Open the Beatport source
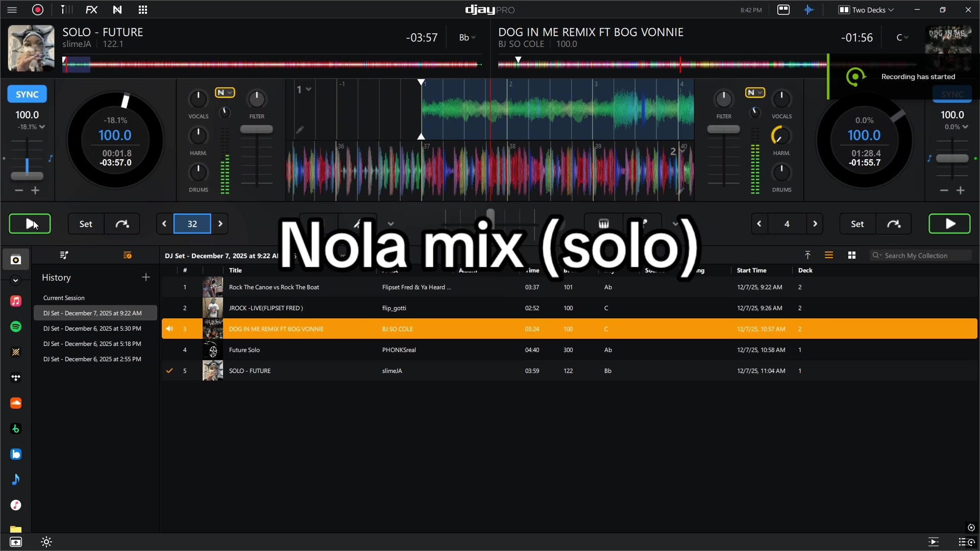 [x=16, y=429]
